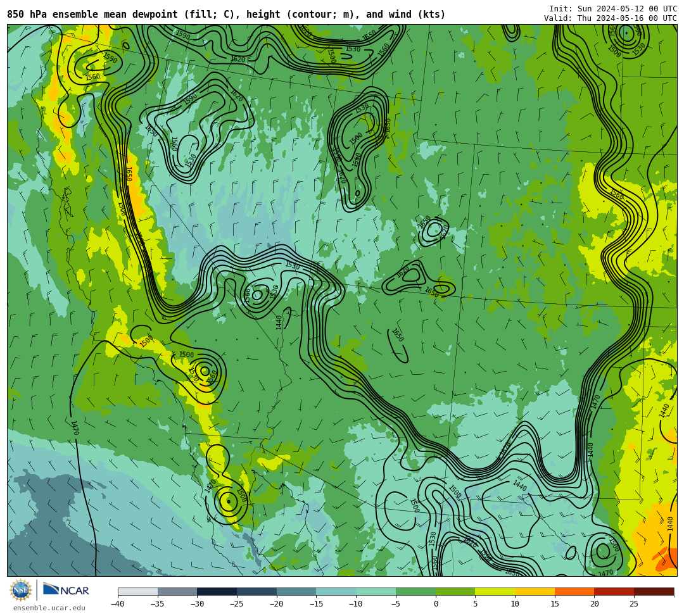This screenshot has width=684, height=616.
Task: Pick the light teal -15 to -10 colorbar segment
Action: pyautogui.click(x=336, y=591)
